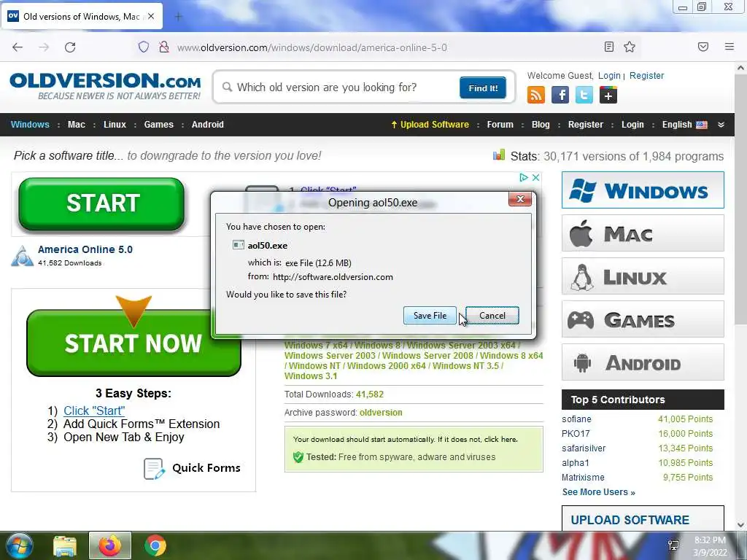Click the browser forward arrow

(44, 47)
